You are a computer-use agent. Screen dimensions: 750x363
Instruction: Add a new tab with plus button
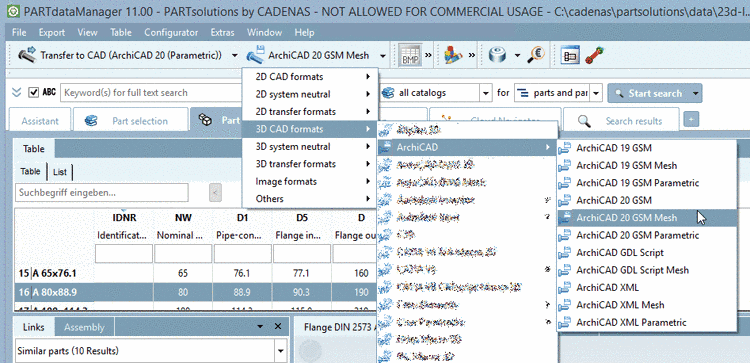click(x=691, y=120)
